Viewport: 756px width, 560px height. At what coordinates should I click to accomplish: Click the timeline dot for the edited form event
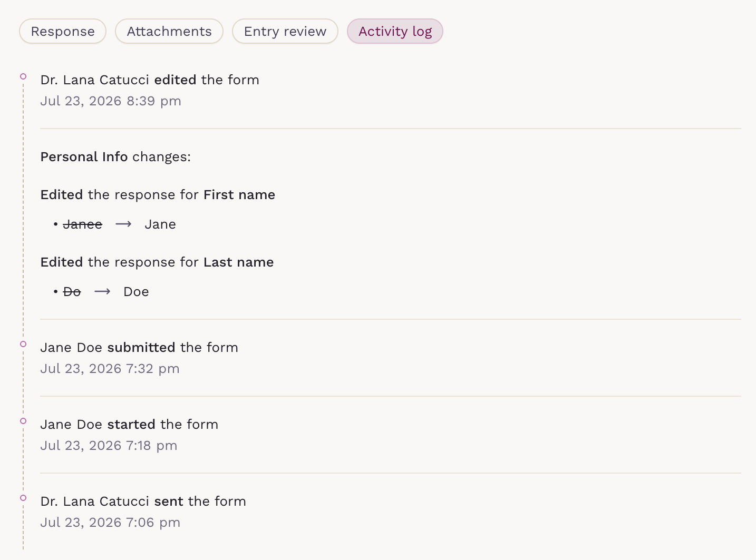tap(23, 76)
